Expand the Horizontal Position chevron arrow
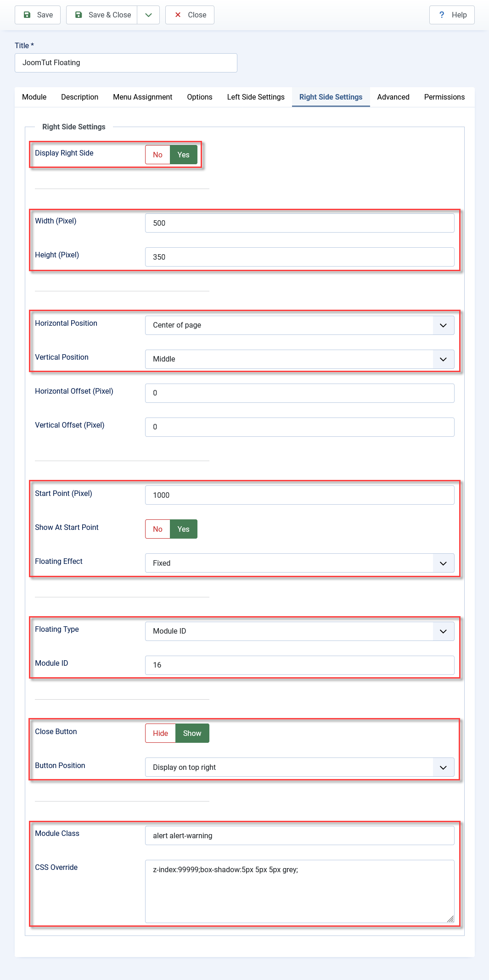Image resolution: width=489 pixels, height=980 pixels. click(443, 325)
